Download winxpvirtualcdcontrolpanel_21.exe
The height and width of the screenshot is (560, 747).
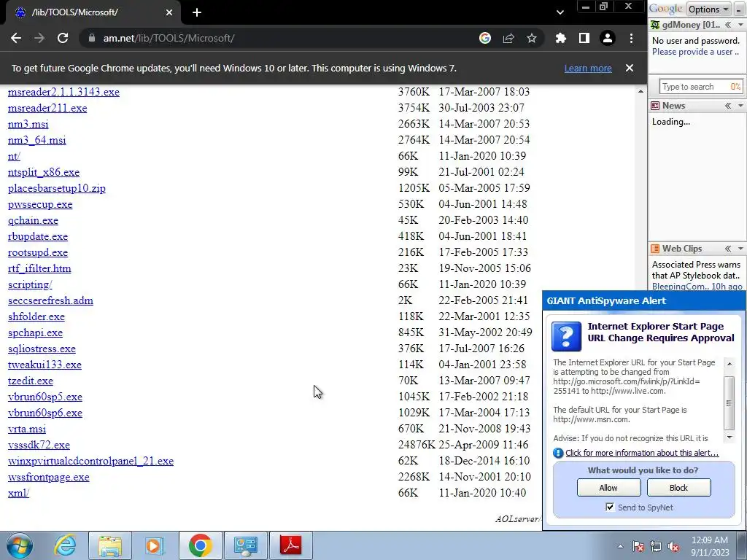click(x=90, y=461)
